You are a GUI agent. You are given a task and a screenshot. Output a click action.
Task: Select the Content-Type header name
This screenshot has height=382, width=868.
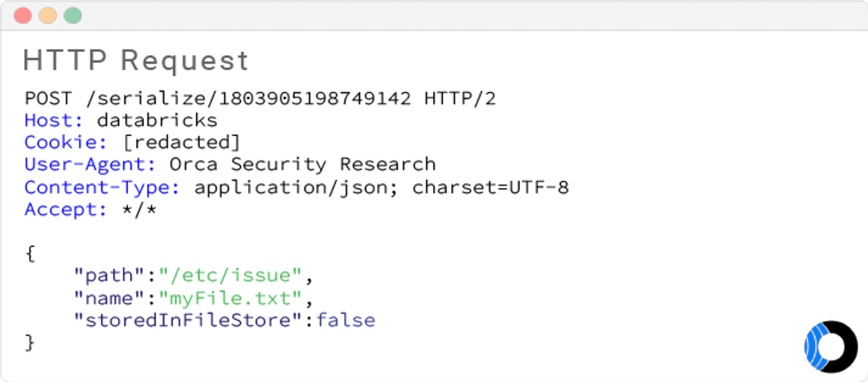(103, 187)
